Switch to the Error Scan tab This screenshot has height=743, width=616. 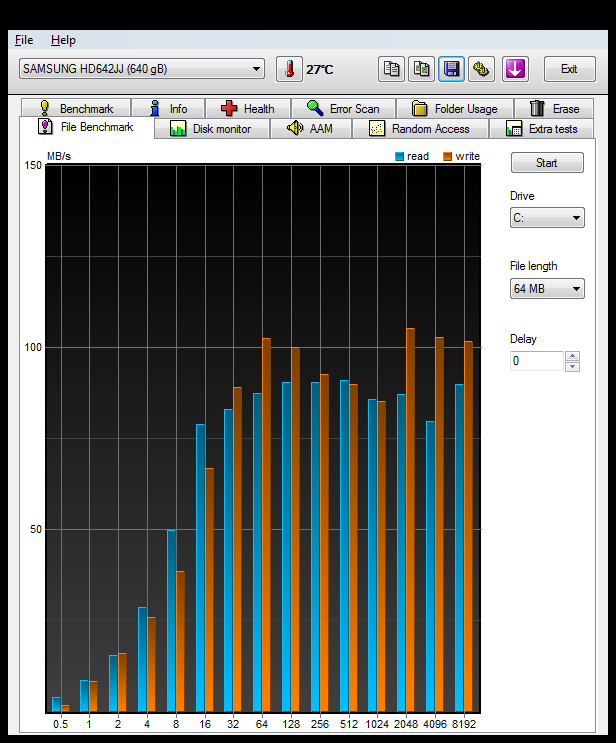coord(344,109)
